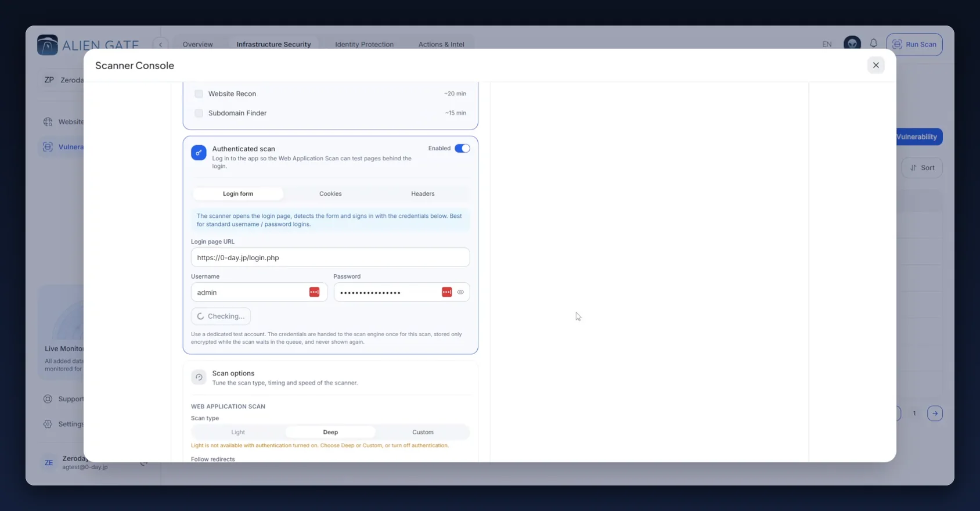Image resolution: width=980 pixels, height=511 pixels.
Task: Click into the Username field
Action: click(x=259, y=292)
